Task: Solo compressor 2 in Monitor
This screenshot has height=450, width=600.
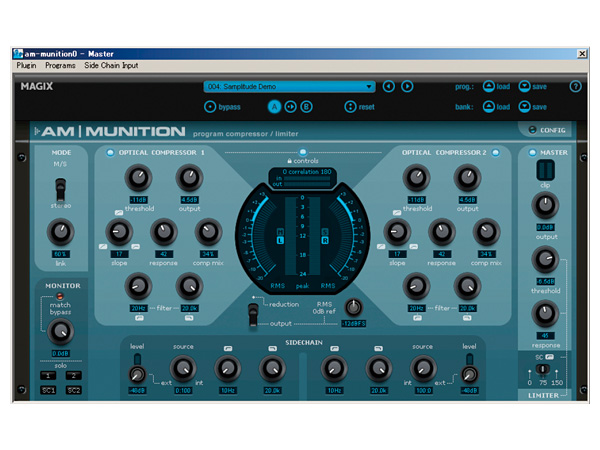Action: tap(73, 376)
